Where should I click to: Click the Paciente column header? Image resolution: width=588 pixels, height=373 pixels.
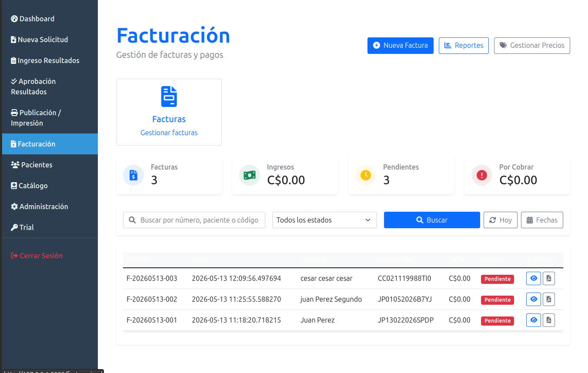(313, 260)
